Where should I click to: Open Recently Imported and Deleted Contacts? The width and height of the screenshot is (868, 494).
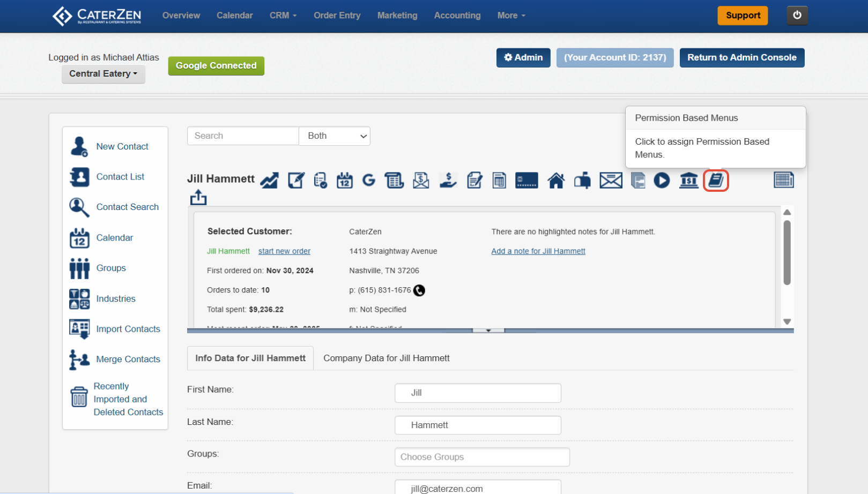[x=128, y=399]
